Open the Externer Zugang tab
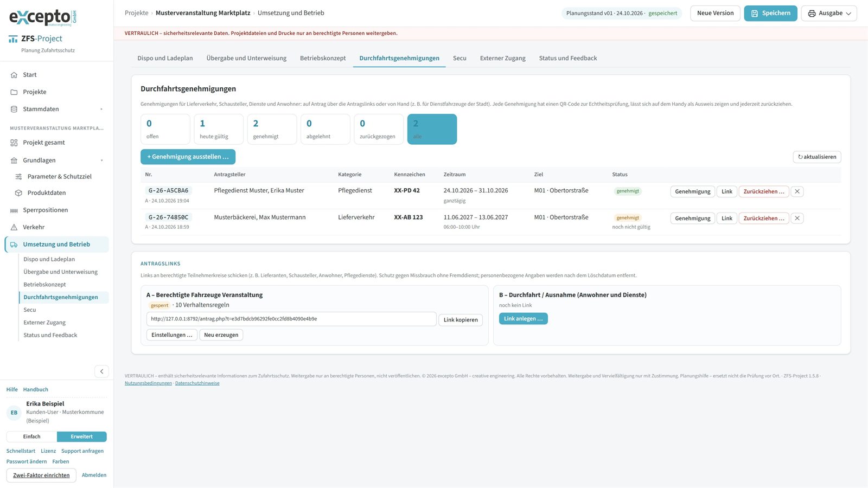The width and height of the screenshot is (868, 488). (x=502, y=58)
